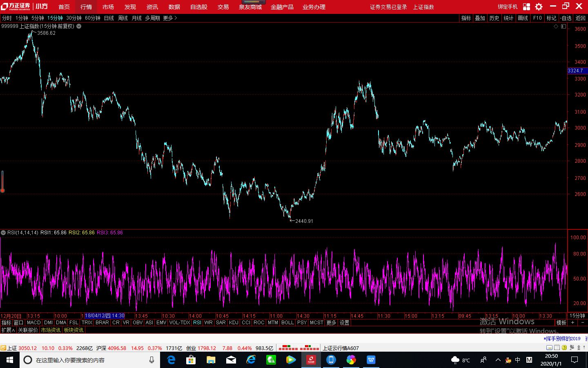Click the diamond icon at chart top-right

click(556, 26)
